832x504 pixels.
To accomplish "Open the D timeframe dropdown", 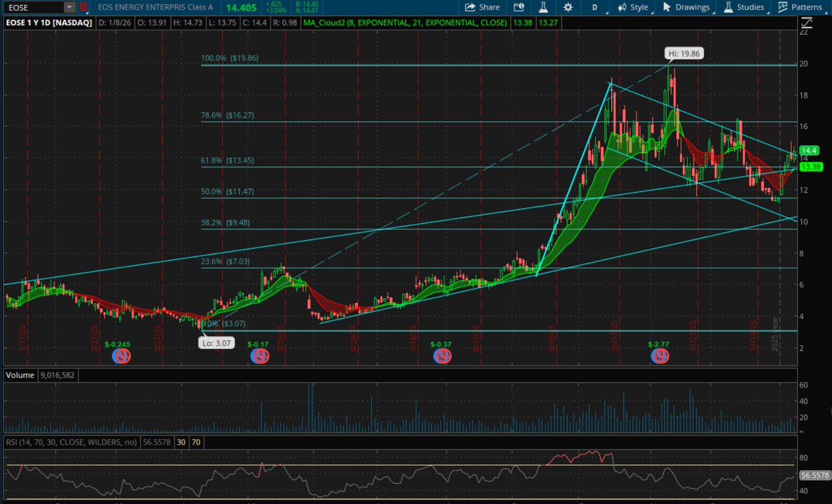I will [594, 7].
